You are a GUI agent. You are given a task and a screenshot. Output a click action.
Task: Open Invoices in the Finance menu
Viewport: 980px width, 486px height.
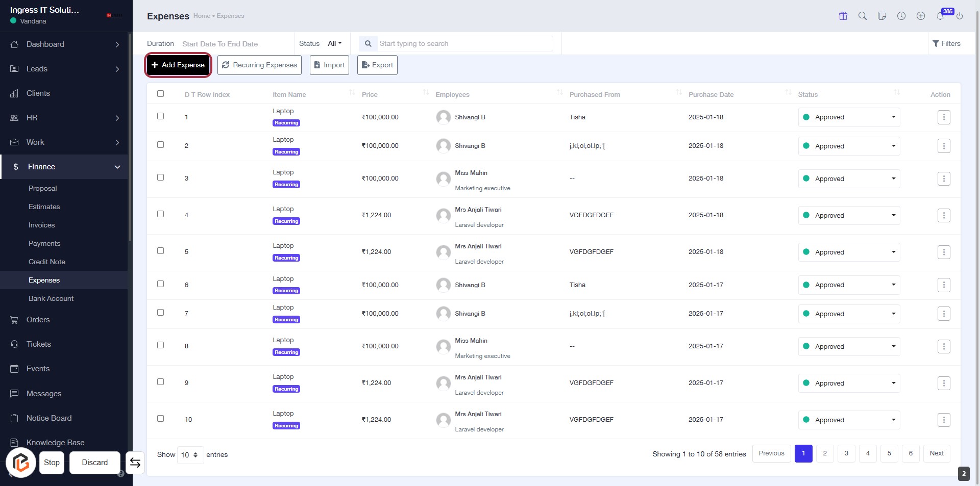pyautogui.click(x=41, y=225)
